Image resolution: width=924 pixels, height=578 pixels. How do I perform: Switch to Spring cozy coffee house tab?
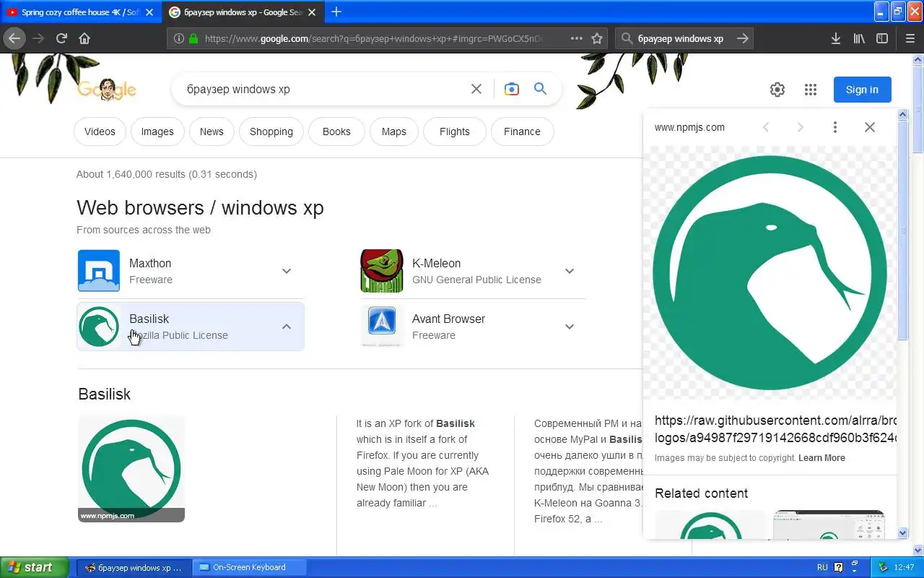(79, 12)
